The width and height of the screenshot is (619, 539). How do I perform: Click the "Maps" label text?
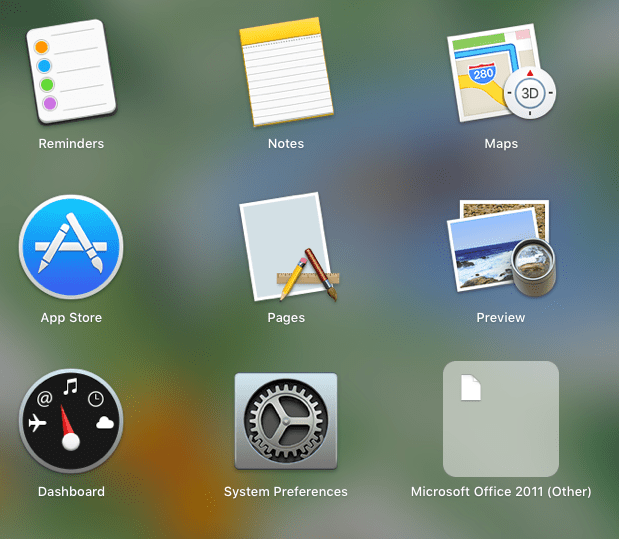tap(501, 143)
